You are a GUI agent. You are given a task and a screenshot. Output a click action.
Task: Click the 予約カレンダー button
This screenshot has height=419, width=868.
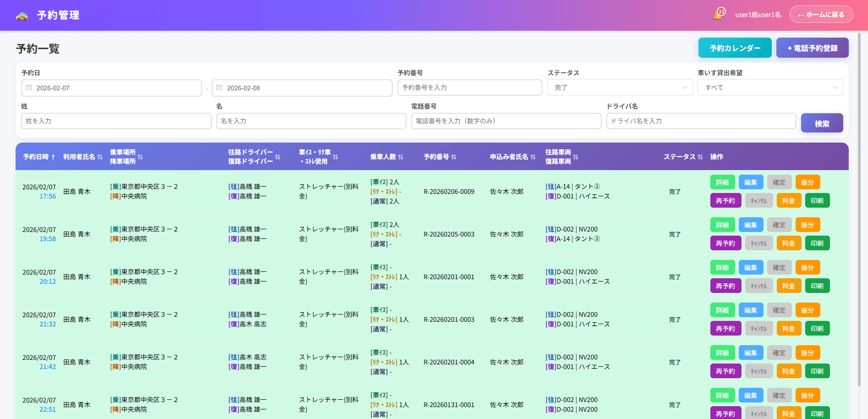click(x=735, y=48)
